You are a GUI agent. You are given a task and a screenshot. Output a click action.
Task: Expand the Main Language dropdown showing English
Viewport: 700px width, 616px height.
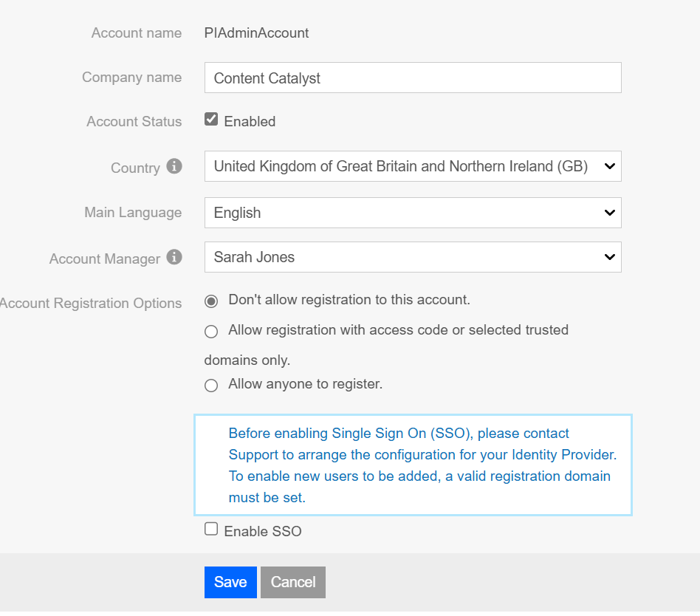click(412, 213)
